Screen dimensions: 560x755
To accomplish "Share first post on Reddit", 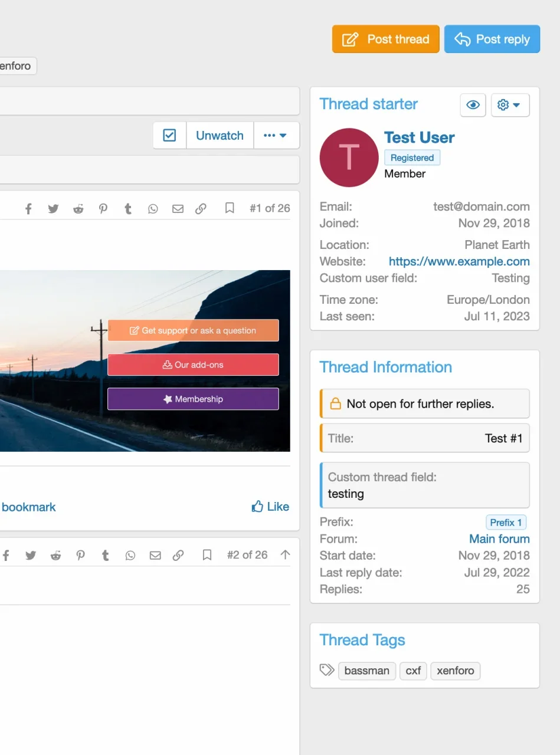I will (x=78, y=209).
